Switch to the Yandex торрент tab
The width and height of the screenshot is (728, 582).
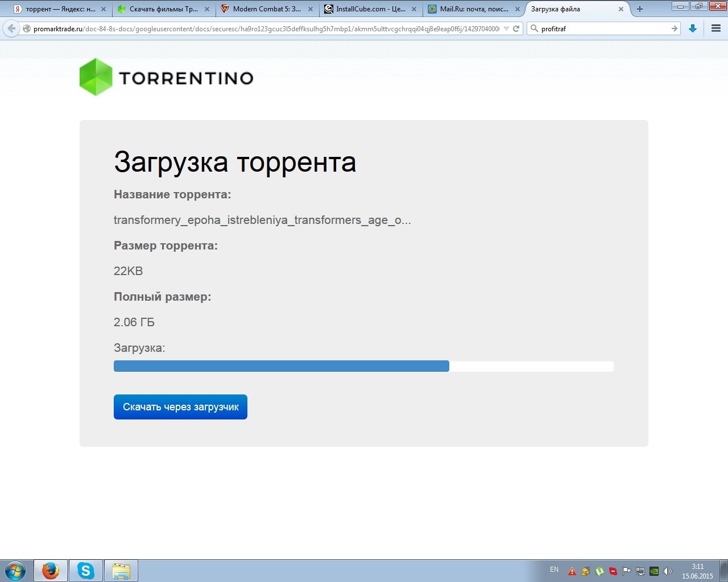click(x=60, y=9)
